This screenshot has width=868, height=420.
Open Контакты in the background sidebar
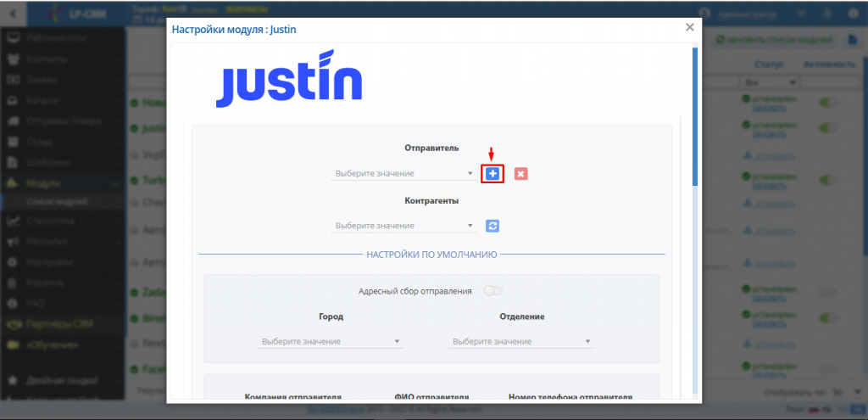[x=63, y=59]
